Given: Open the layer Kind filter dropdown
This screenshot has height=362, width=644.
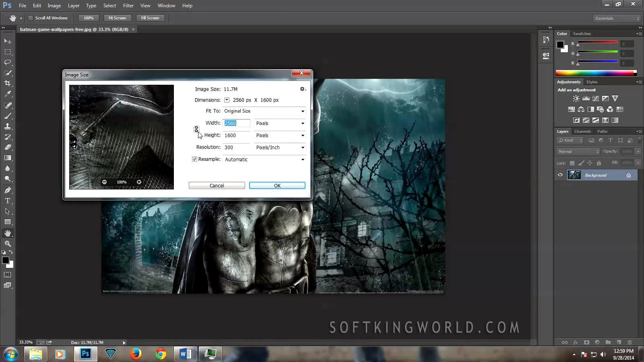Looking at the screenshot, I should (x=570, y=140).
